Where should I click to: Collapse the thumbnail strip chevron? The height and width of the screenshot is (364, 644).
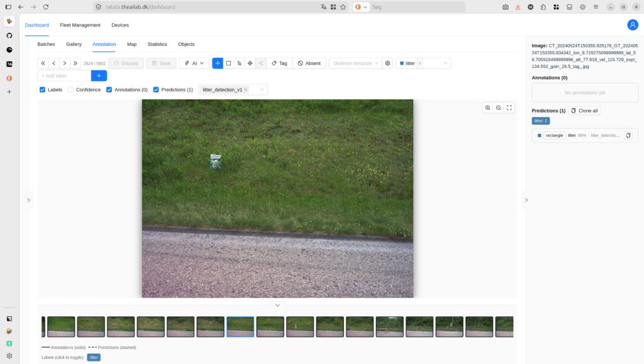[x=277, y=305]
